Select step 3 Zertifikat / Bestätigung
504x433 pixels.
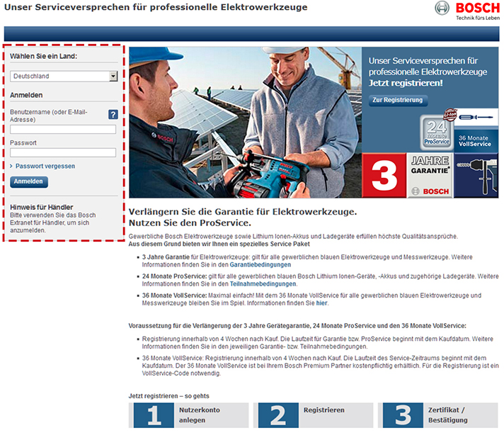[x=439, y=415]
